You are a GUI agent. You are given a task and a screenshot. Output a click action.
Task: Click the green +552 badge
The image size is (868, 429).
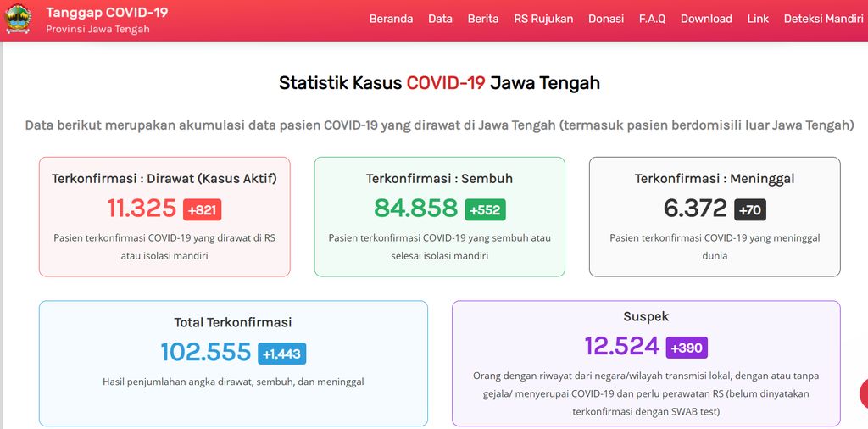click(x=485, y=209)
